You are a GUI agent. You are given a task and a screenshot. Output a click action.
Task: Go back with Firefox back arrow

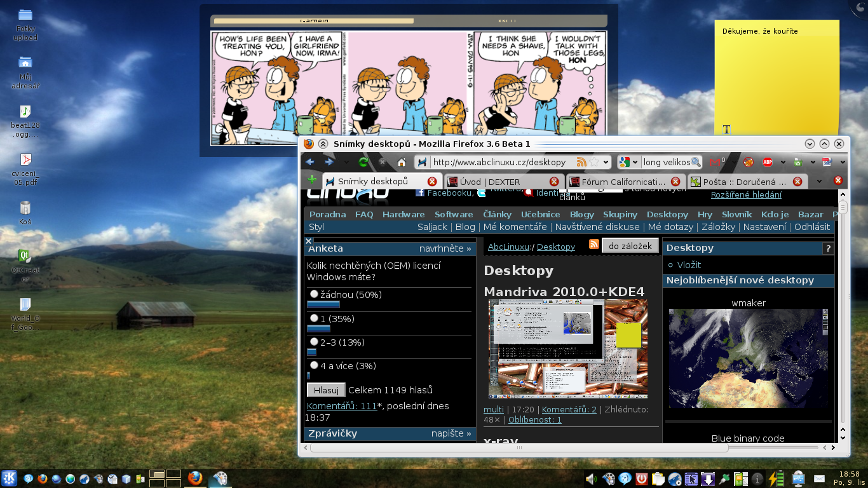click(310, 162)
